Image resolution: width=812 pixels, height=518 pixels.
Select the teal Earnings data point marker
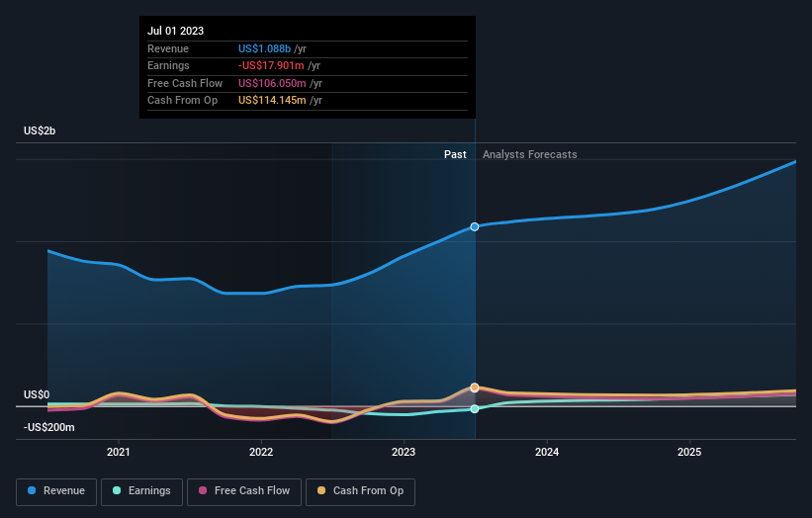pos(475,409)
